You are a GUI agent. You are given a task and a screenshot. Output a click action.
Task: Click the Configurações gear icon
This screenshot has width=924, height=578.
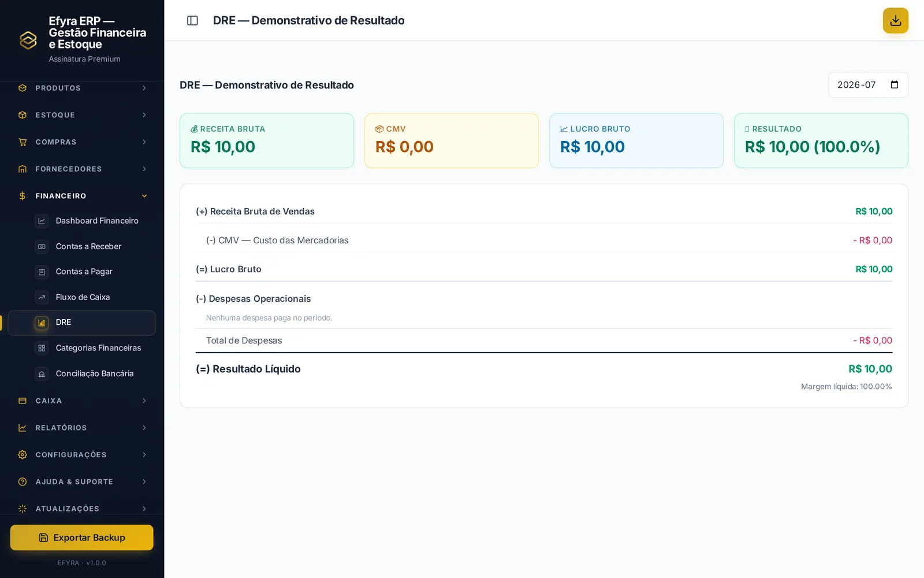click(x=23, y=455)
